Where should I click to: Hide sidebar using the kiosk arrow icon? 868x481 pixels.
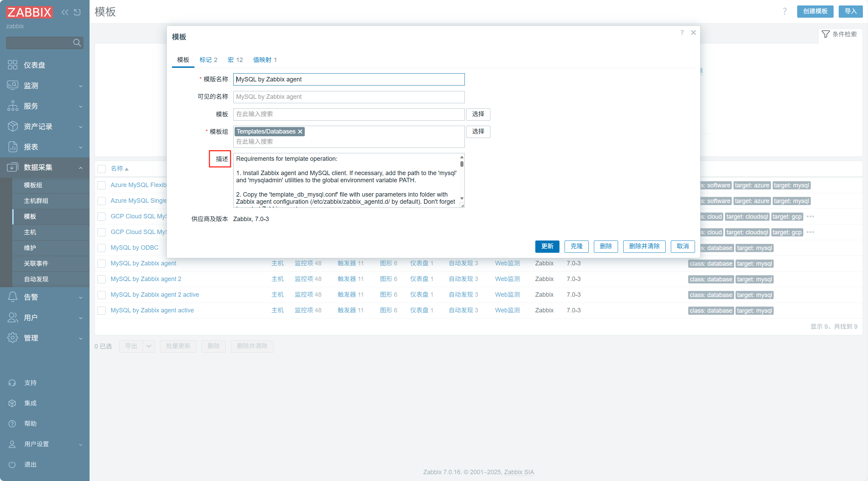click(x=77, y=12)
